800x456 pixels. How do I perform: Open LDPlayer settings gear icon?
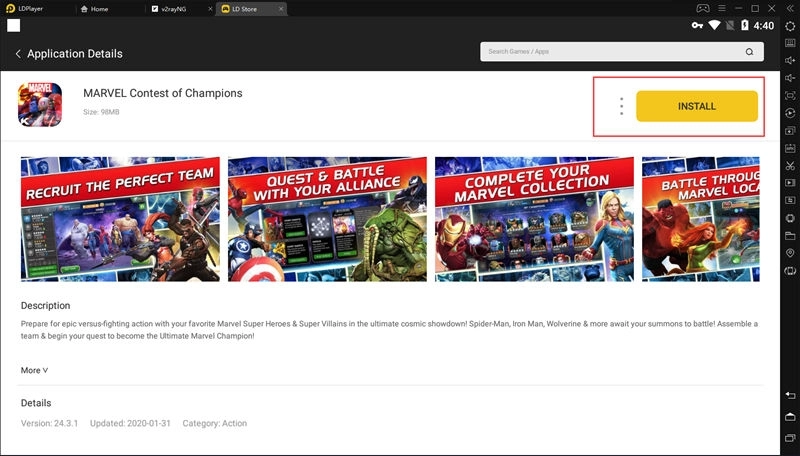[790, 24]
